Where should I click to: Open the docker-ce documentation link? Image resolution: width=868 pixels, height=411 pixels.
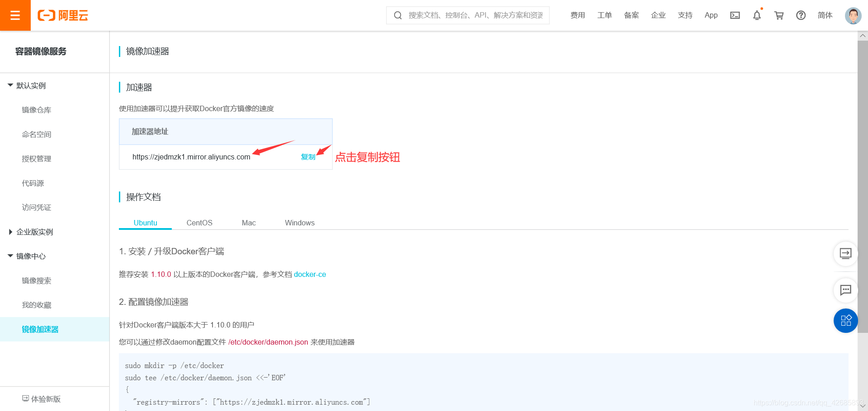point(310,274)
